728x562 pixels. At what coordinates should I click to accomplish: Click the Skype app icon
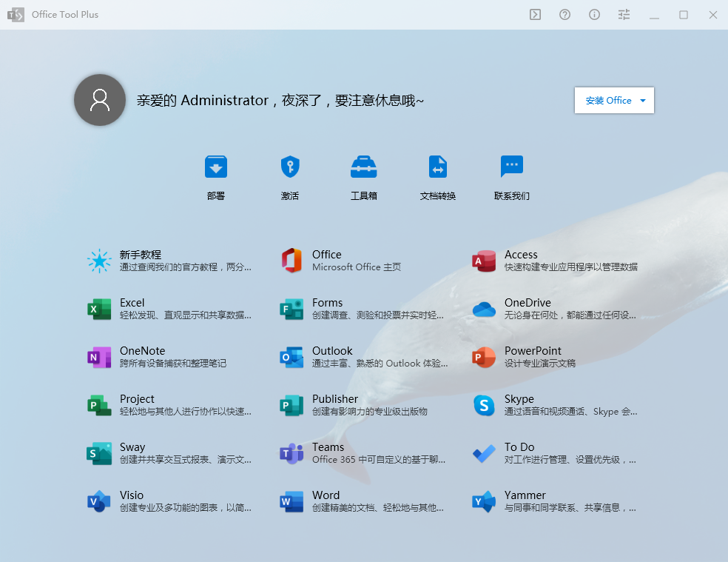point(484,405)
